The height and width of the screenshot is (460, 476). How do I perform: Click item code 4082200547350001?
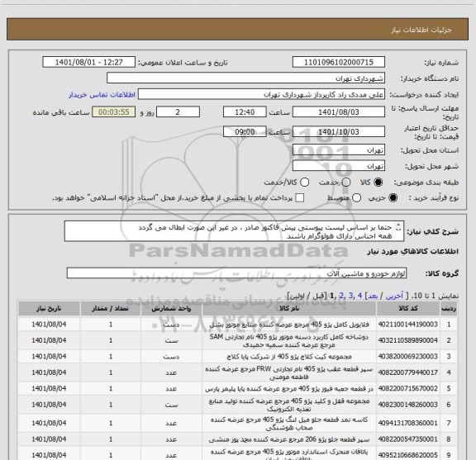click(408, 439)
